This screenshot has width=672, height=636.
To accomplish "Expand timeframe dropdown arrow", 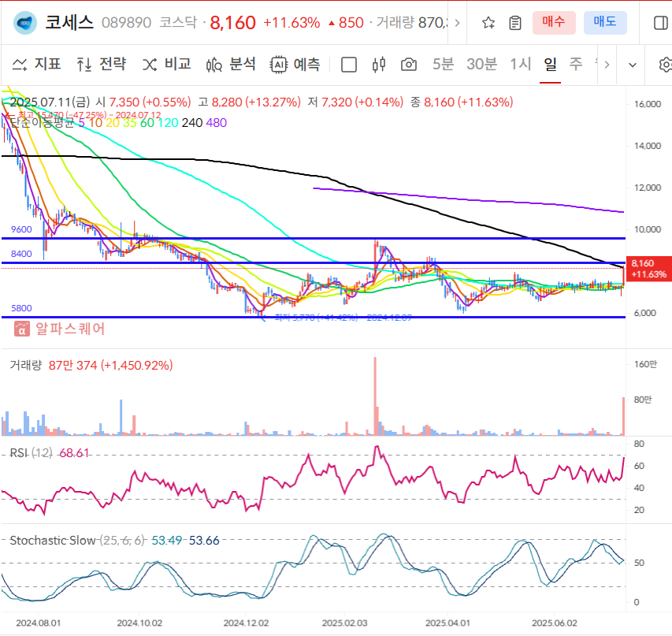I will click(632, 65).
